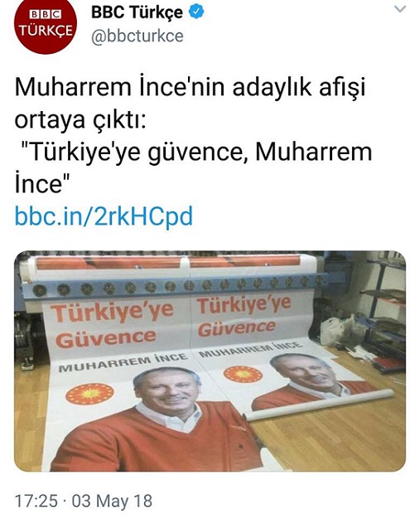Open the @bbcturkce handle
The width and height of the screenshot is (420, 518).
(x=137, y=36)
